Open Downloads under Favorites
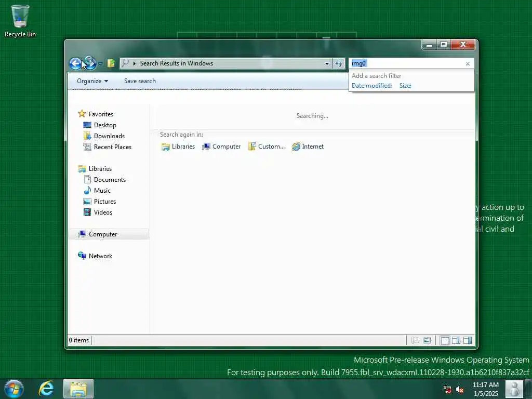 [x=109, y=136]
